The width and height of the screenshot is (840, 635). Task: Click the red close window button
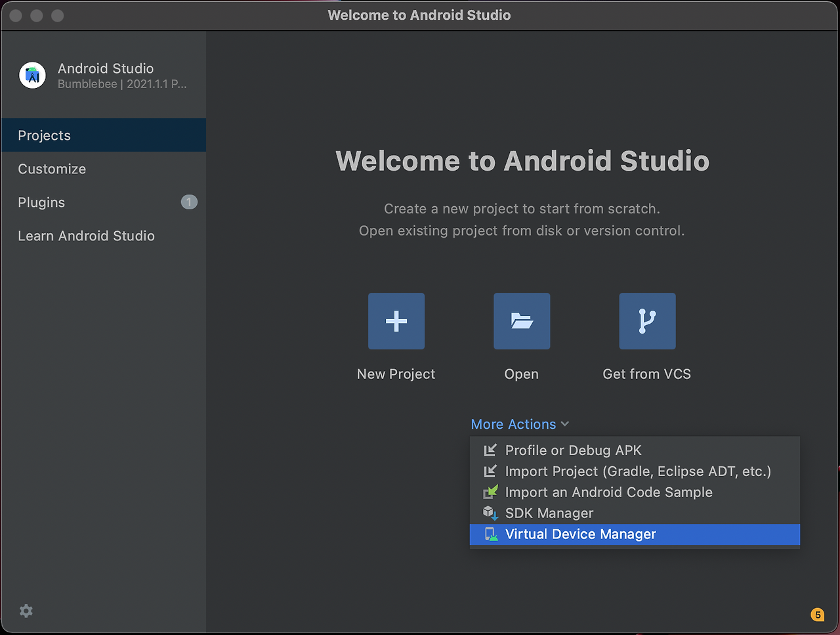tap(16, 15)
